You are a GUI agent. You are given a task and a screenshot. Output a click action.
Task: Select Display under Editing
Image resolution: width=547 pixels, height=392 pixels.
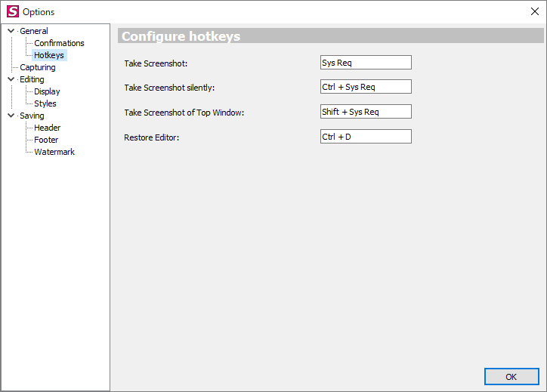[x=47, y=91]
